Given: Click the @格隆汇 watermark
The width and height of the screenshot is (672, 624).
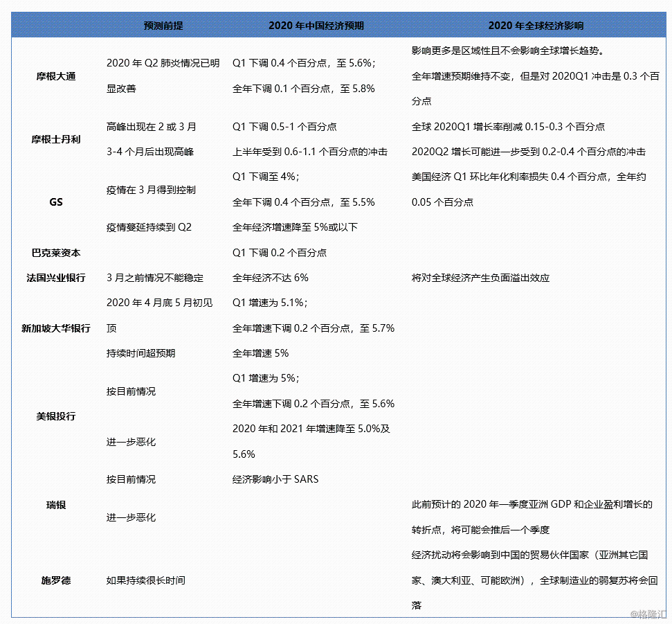Looking at the screenshot, I should click(647, 614).
